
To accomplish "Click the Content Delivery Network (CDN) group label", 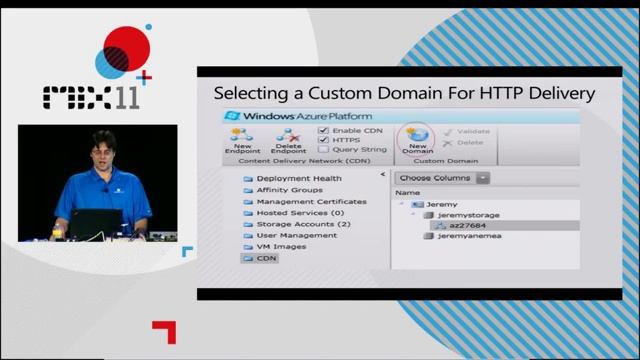I will [304, 161].
